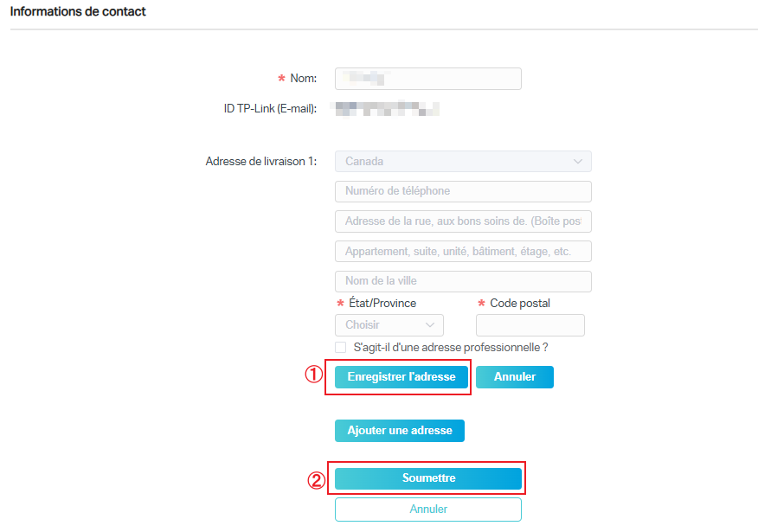
Task: Click the Adresse de livraison 1 label
Action: pos(260,161)
